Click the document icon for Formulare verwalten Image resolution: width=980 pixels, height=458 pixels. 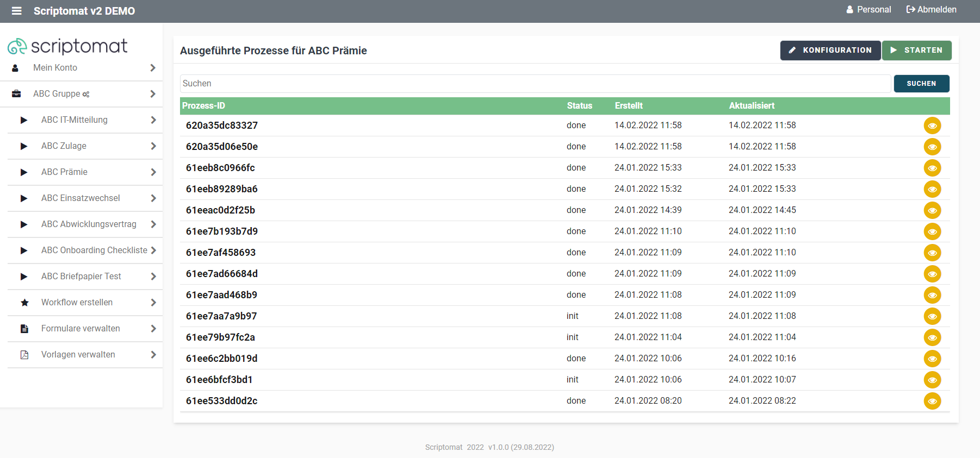click(24, 329)
